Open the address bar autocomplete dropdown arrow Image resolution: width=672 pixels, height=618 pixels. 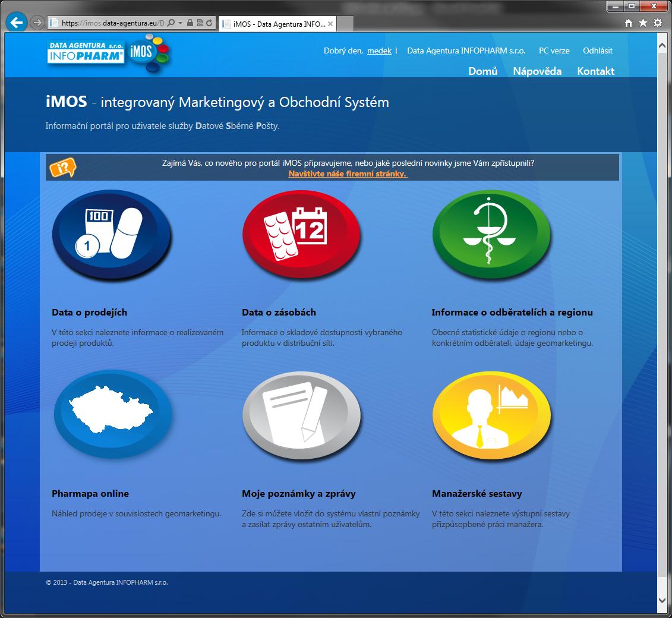181,23
